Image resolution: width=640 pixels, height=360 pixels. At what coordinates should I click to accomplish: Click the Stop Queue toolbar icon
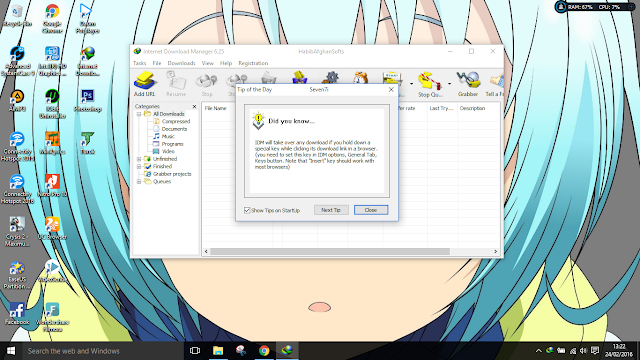[430, 84]
